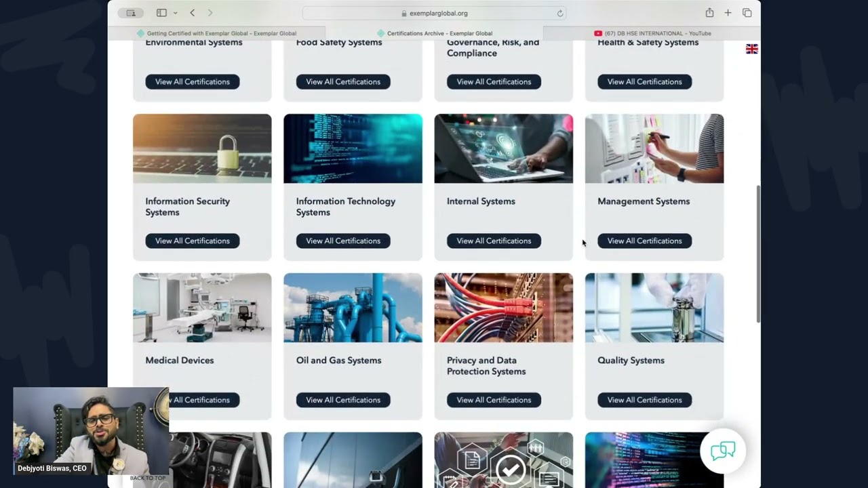Open the checkmark icons thumbnail in bottom row
The image size is (868, 488).
pos(504,460)
